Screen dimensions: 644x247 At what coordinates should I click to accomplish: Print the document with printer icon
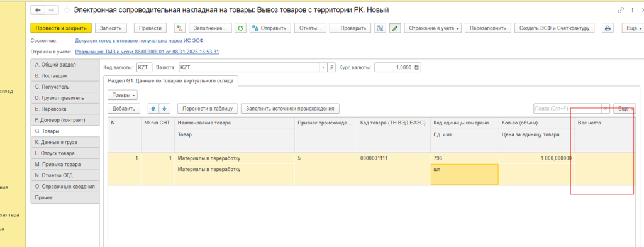(608, 28)
